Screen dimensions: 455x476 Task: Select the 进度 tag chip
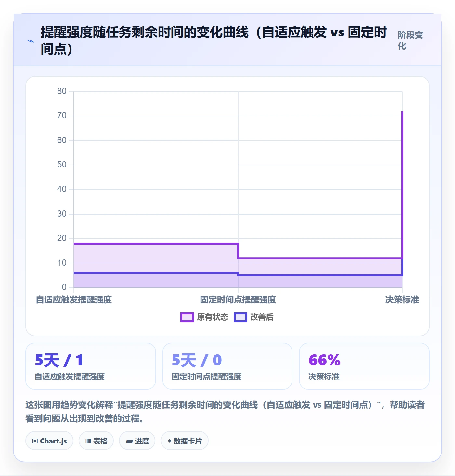pyautogui.click(x=137, y=441)
